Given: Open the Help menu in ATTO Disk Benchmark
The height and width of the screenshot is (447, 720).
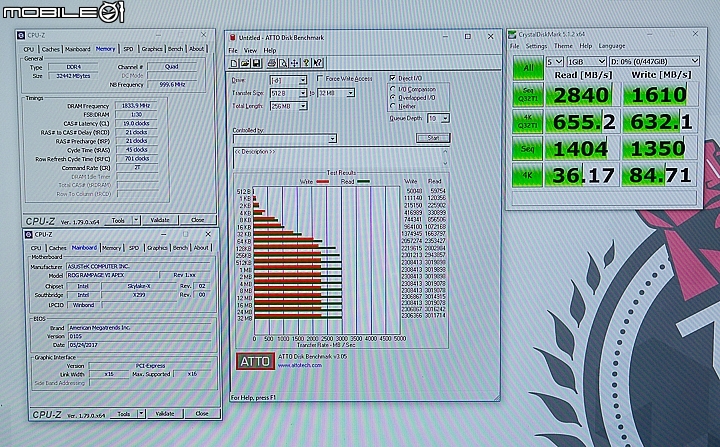Looking at the screenshot, I should [x=270, y=51].
